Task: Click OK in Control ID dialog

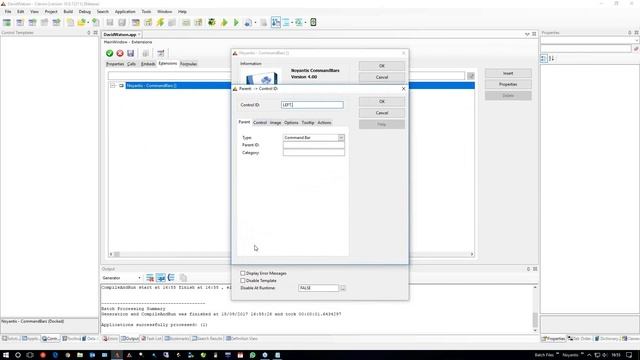Action: 382,101
